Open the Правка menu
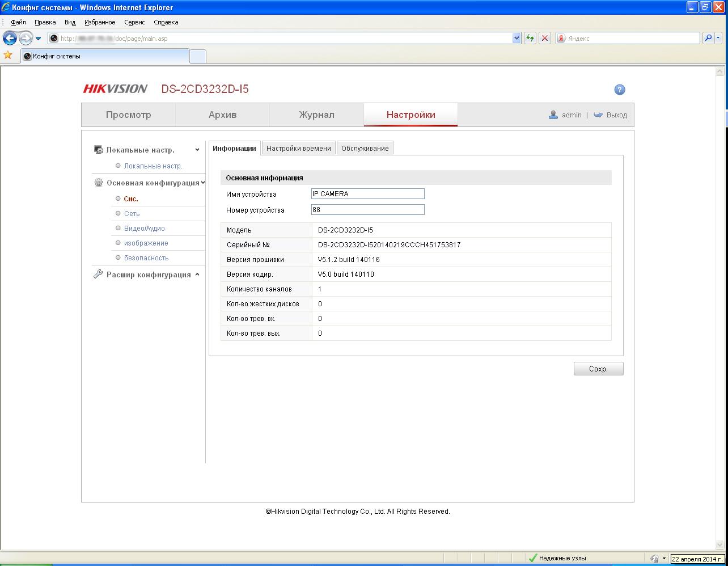 (x=45, y=22)
